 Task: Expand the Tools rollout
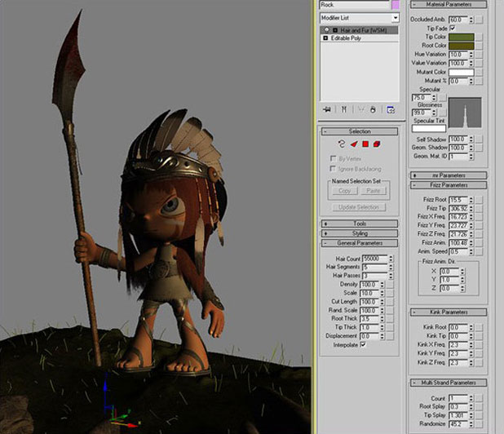click(x=360, y=224)
